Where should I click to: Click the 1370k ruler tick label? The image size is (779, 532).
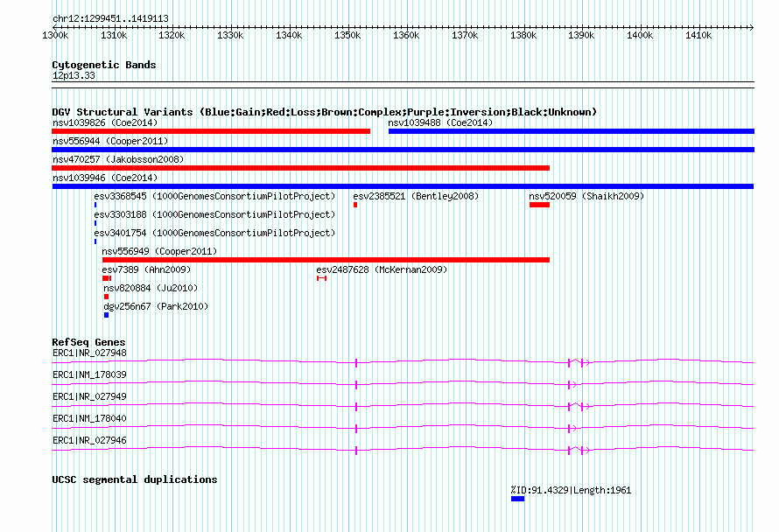pyautogui.click(x=465, y=35)
